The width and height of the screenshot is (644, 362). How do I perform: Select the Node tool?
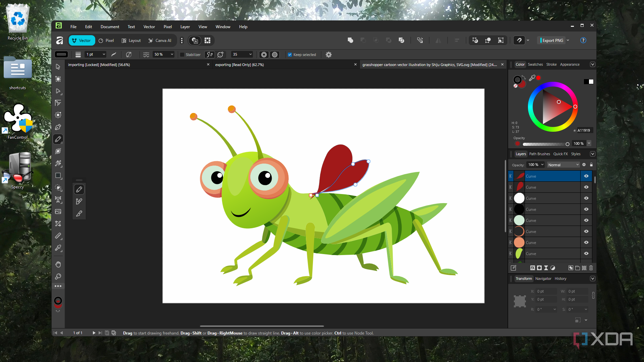click(58, 91)
